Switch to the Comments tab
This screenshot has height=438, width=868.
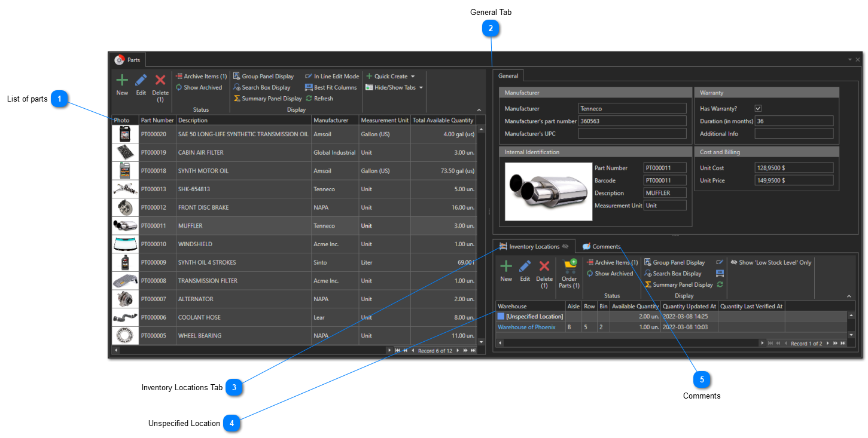coord(602,246)
